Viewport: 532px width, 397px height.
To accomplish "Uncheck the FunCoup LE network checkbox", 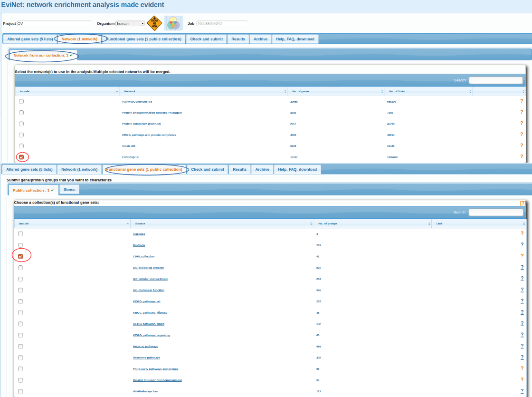I will 21,157.
